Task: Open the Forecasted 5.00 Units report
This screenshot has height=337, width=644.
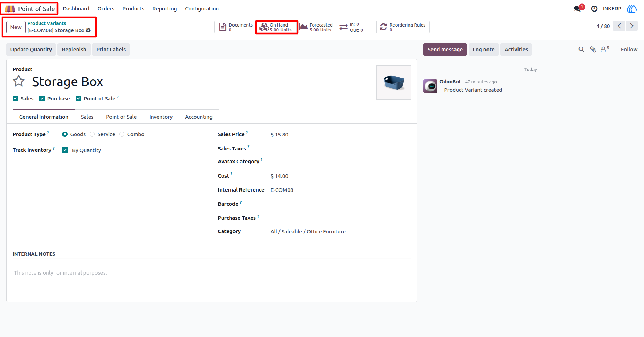Action: (x=317, y=27)
